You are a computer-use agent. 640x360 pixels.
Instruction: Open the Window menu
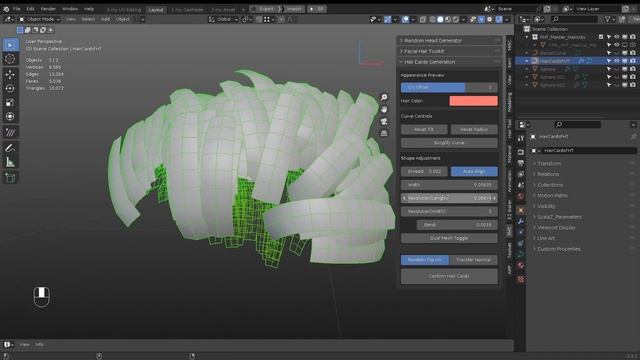[x=70, y=9]
